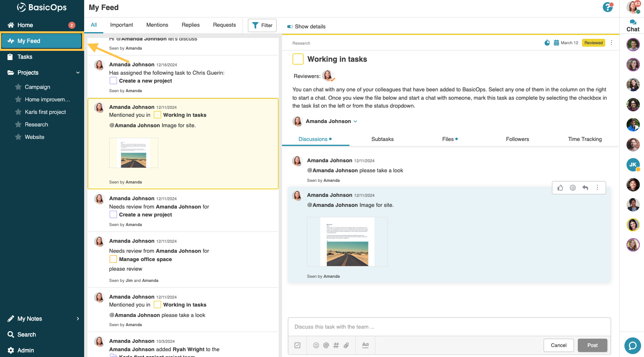Select the Mentions feed filter
This screenshot has height=357, width=644.
[157, 25]
